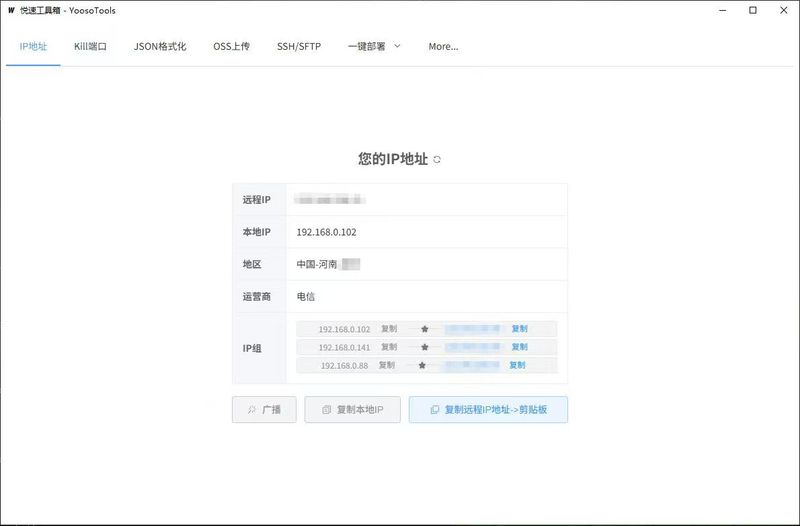This screenshot has height=526, width=800.
Task: Copy local address 192.168.0.102 via gray 复制
Action: pos(389,329)
